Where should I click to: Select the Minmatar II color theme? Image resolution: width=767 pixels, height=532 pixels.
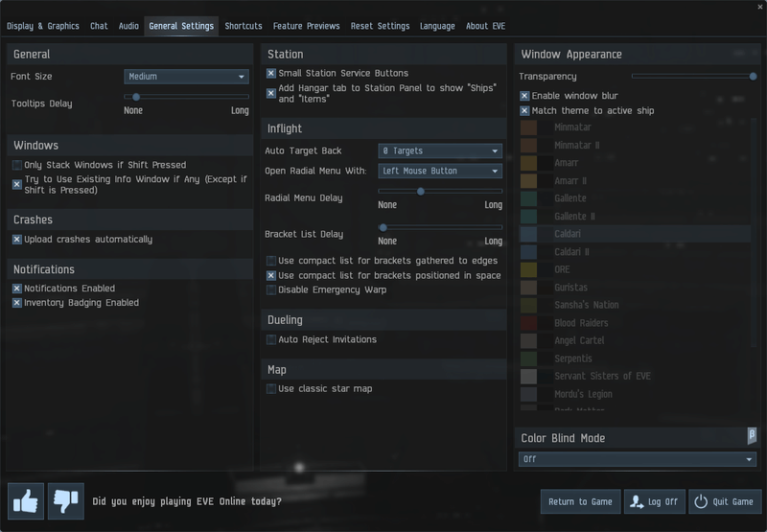[x=635, y=146]
